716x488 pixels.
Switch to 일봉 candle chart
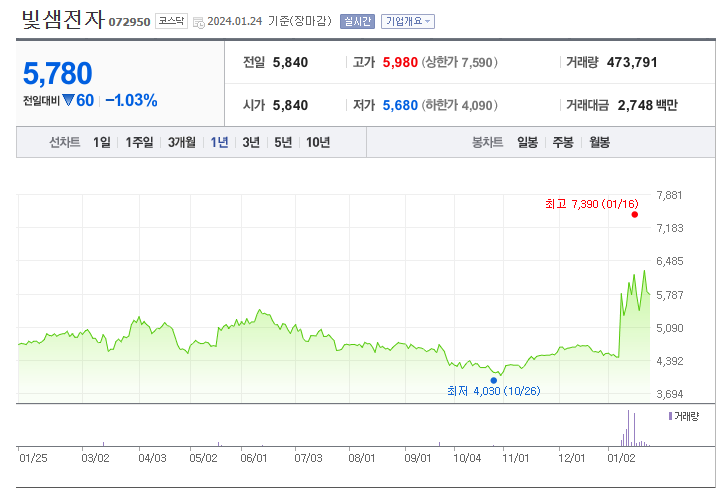pos(527,142)
